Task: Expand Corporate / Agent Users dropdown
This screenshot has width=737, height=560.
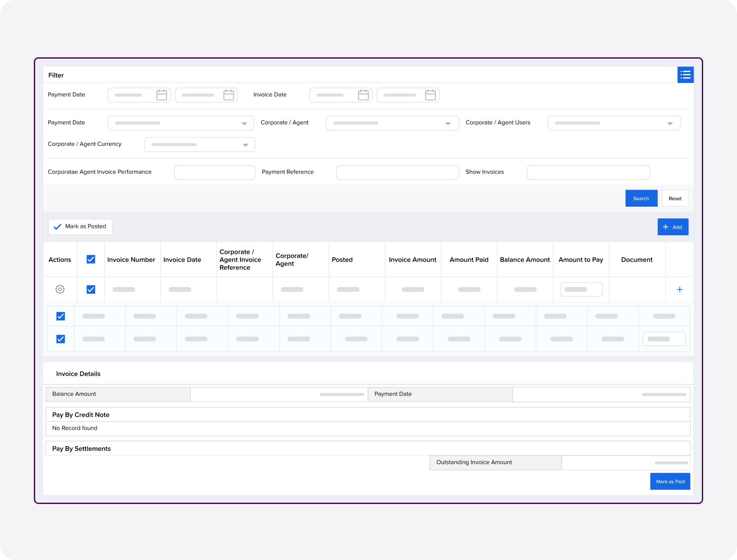Action: click(x=614, y=123)
